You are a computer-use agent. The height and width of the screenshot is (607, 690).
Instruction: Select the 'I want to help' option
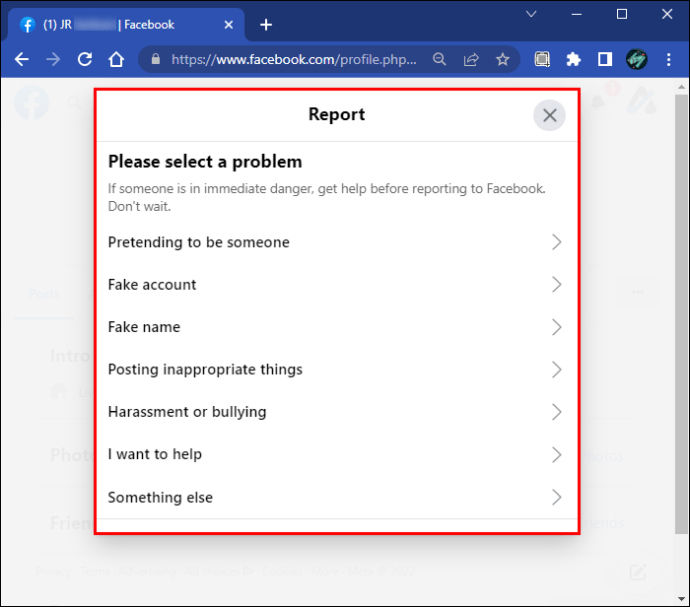pyautogui.click(x=155, y=454)
